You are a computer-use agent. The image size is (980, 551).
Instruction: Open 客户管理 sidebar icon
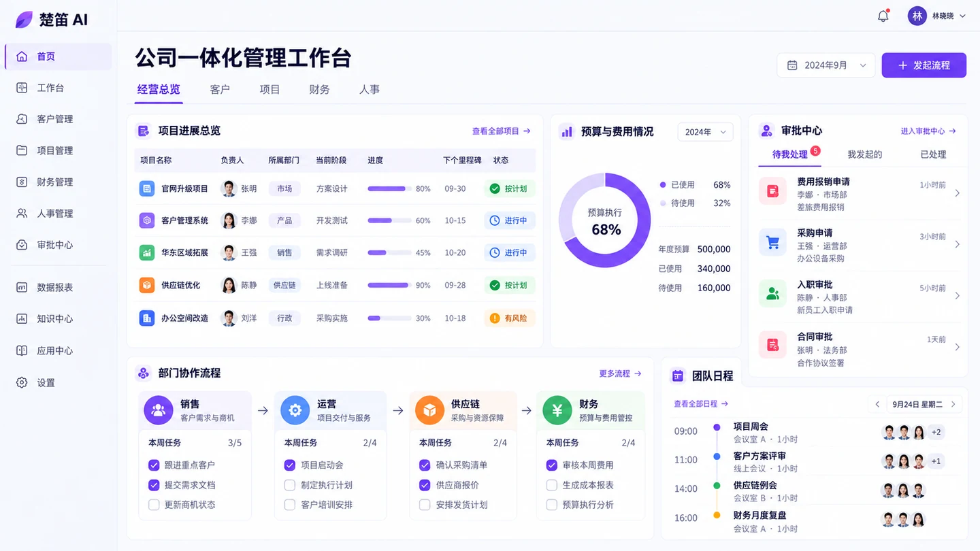[x=22, y=119]
